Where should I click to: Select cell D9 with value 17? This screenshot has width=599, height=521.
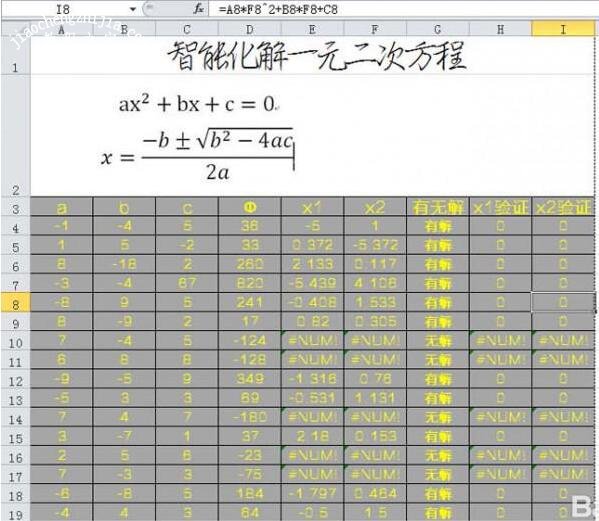coord(249,321)
